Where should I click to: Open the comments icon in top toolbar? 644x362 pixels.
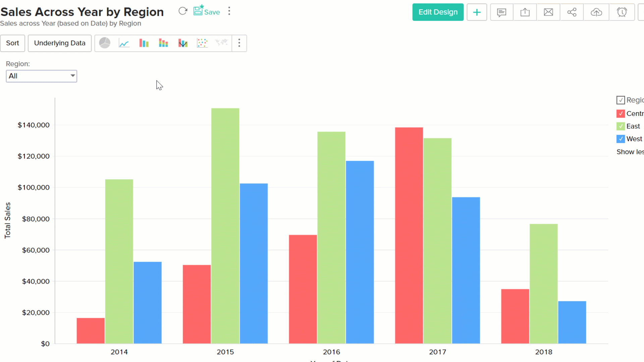(501, 12)
